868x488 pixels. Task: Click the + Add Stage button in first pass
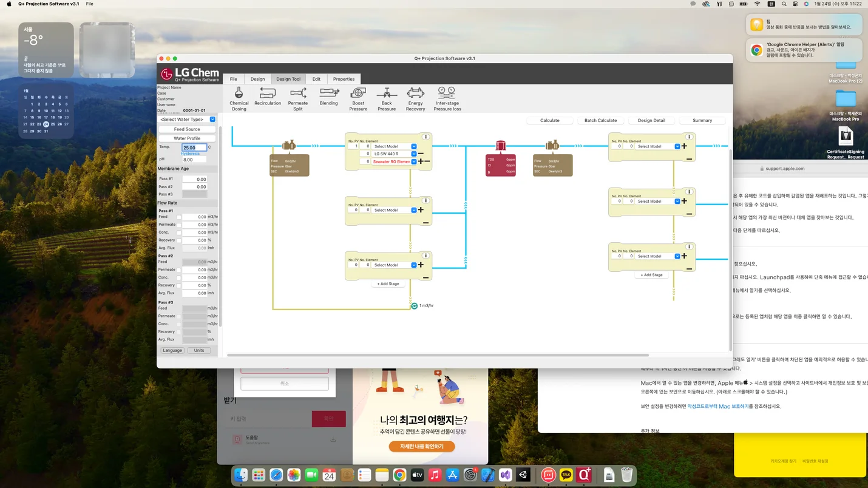pos(388,283)
